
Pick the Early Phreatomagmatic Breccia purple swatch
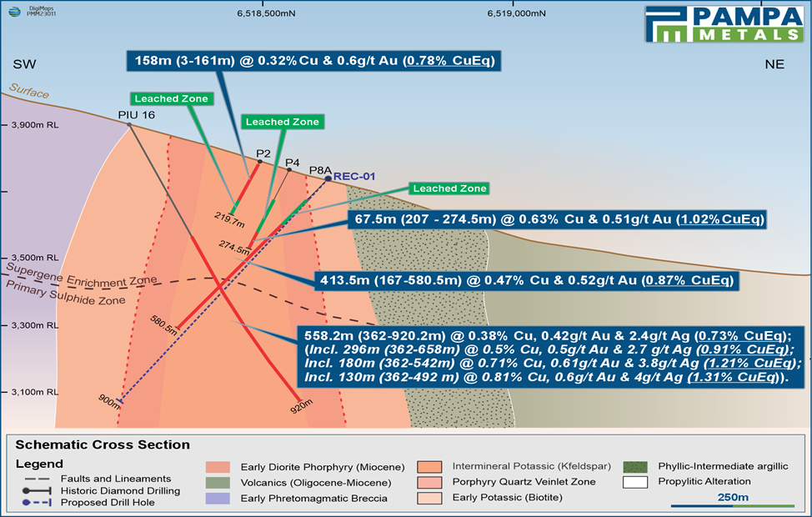tap(218, 498)
